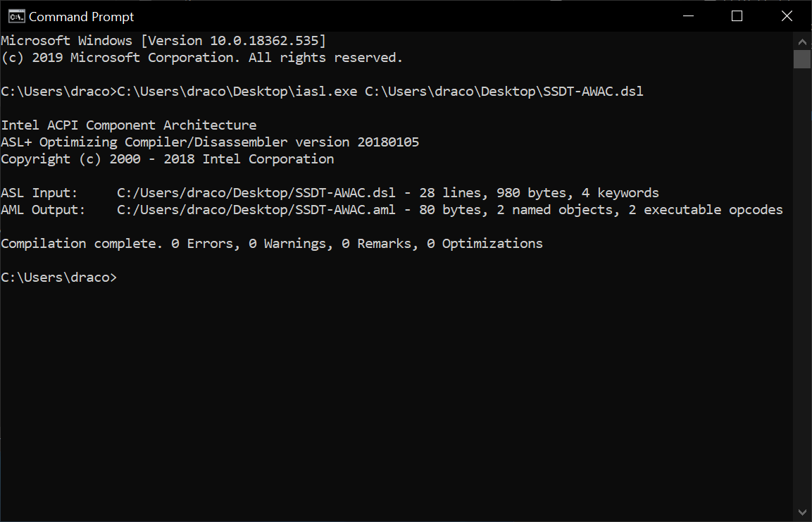
Task: Click the Intel ACPI Component Architecture text
Action: pyautogui.click(x=129, y=125)
